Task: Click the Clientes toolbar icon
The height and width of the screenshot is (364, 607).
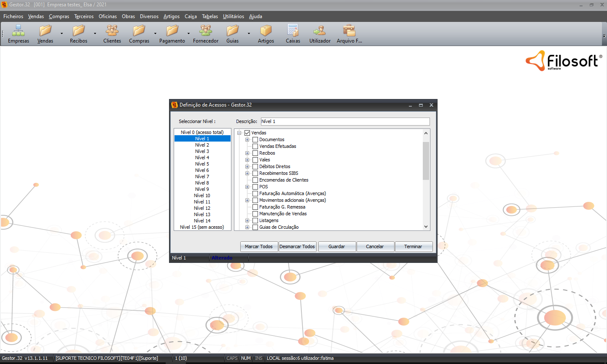Action: pyautogui.click(x=112, y=31)
